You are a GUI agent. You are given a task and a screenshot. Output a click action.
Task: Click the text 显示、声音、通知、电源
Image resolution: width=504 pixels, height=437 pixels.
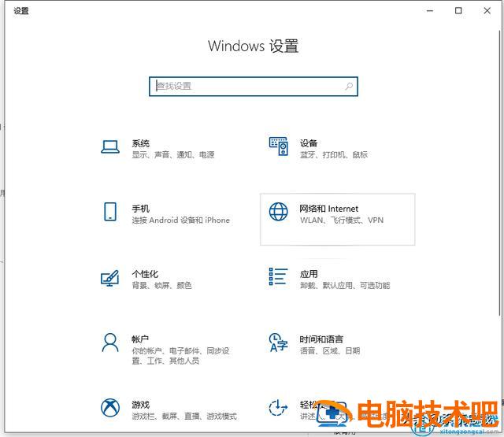[x=173, y=155]
